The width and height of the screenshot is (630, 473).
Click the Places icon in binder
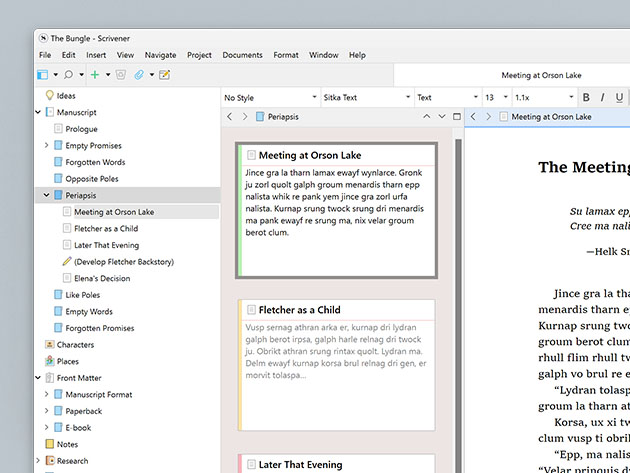click(49, 361)
